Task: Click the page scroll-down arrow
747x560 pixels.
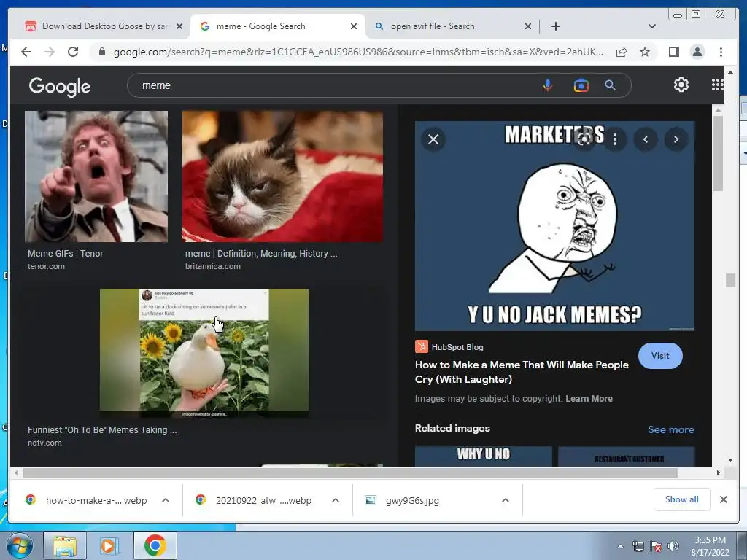Action: (730, 460)
